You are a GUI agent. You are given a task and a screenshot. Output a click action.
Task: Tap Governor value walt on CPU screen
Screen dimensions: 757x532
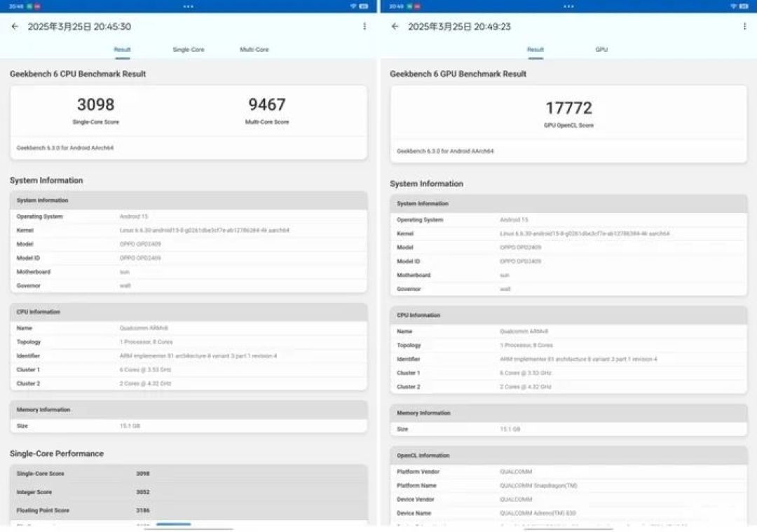(x=125, y=286)
